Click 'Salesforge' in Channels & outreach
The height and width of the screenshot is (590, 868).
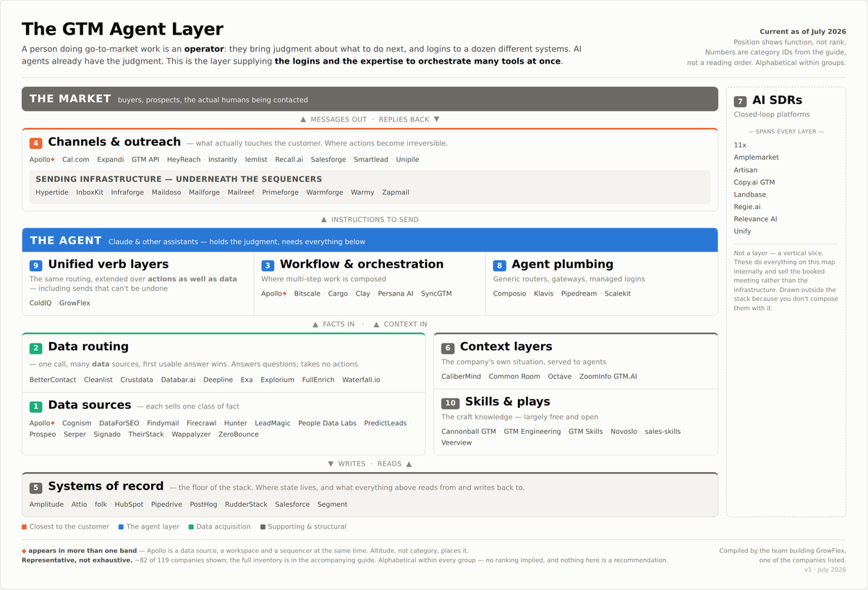click(x=328, y=160)
